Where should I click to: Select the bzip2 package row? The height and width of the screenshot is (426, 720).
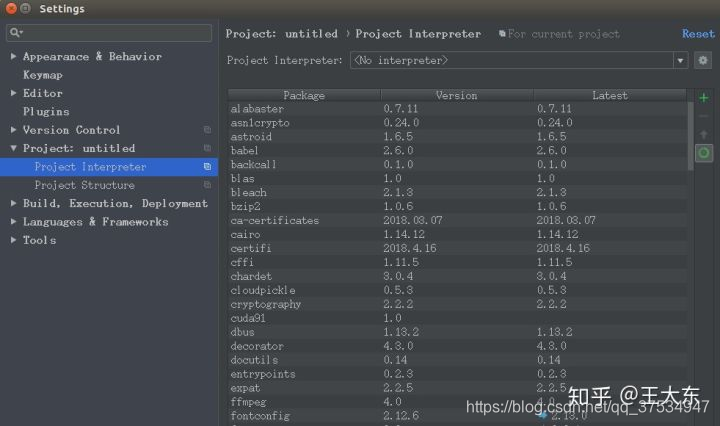pos(457,206)
